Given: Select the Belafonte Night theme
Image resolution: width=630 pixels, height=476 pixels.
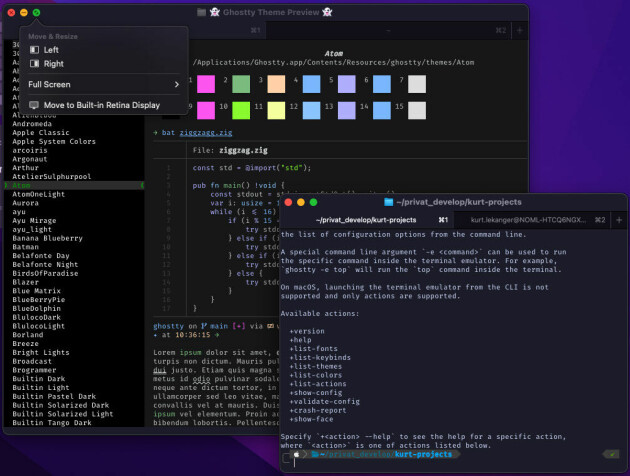Looking at the screenshot, I should pos(45,265).
